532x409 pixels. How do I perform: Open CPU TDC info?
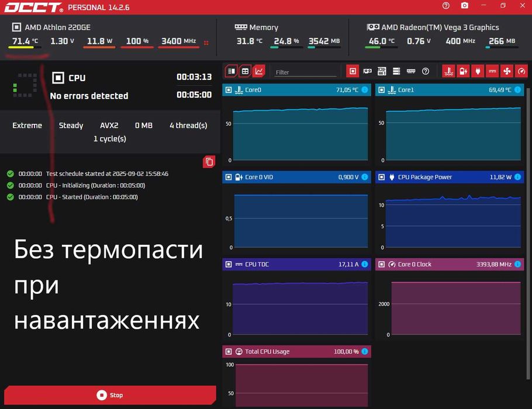tap(365, 264)
